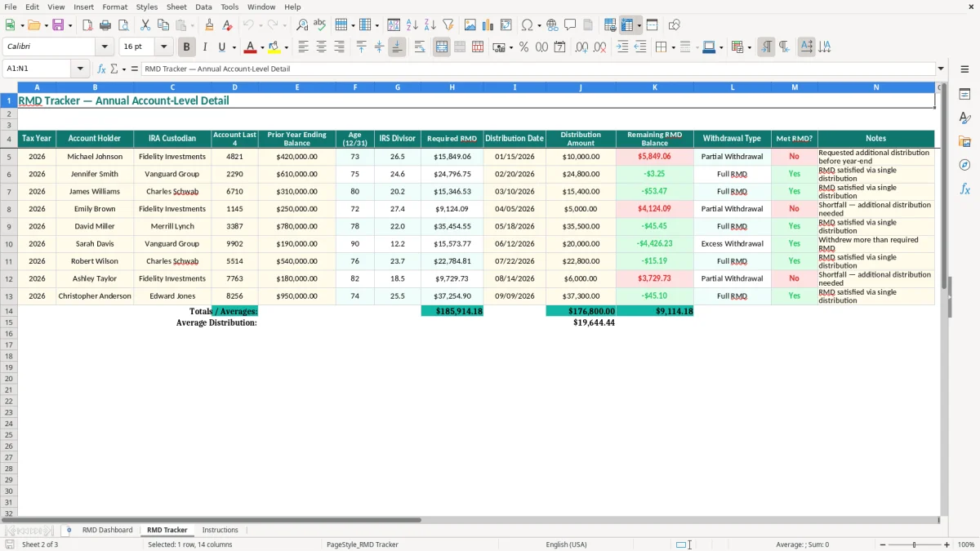Open the Font Name dropdown
This screenshot has width=980, height=551.
[105, 47]
